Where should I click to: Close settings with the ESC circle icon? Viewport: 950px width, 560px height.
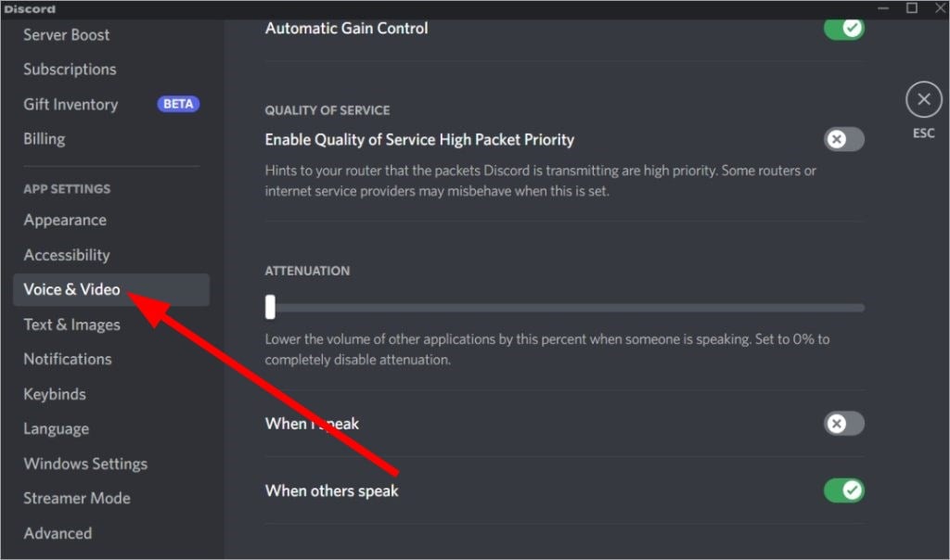[923, 99]
